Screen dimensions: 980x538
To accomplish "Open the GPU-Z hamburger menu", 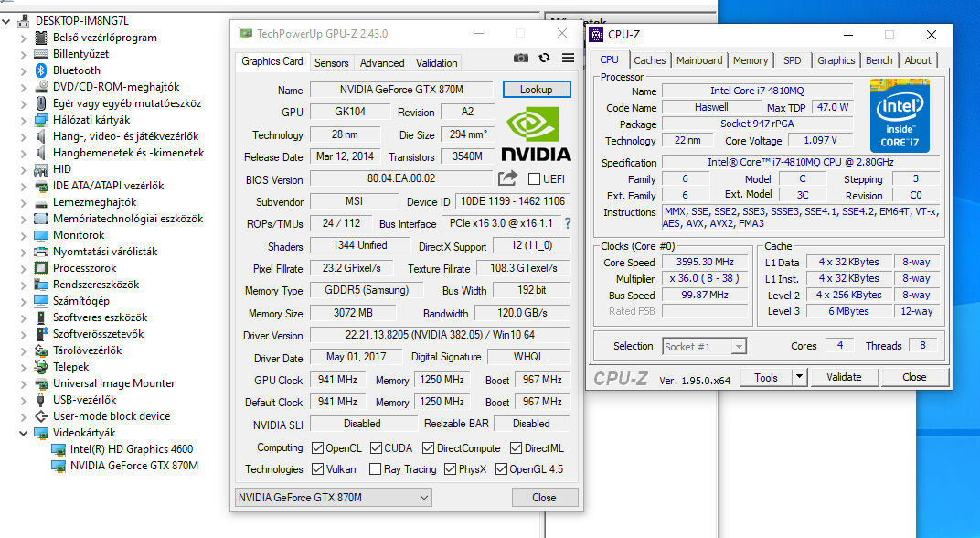I will coord(568,59).
